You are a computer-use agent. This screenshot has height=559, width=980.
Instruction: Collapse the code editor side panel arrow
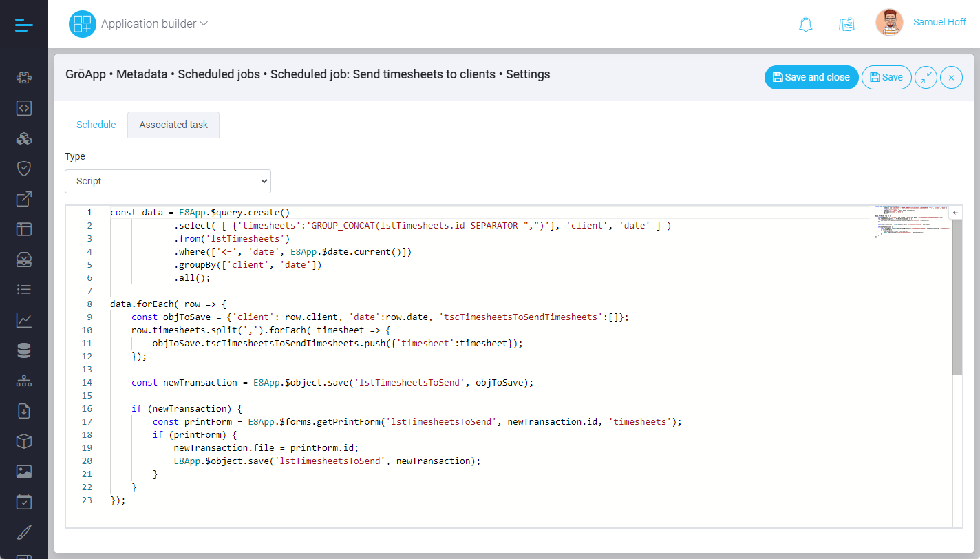(x=955, y=213)
